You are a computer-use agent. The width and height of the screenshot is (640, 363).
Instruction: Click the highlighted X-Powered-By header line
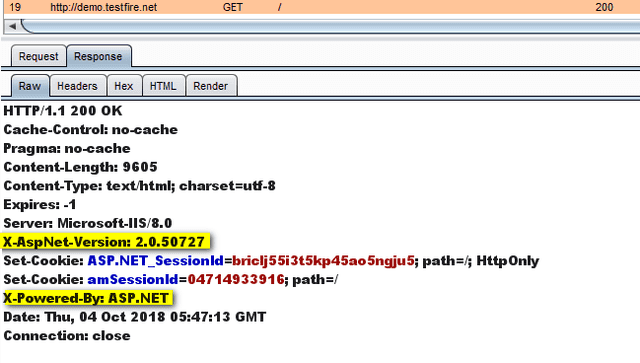[86, 298]
